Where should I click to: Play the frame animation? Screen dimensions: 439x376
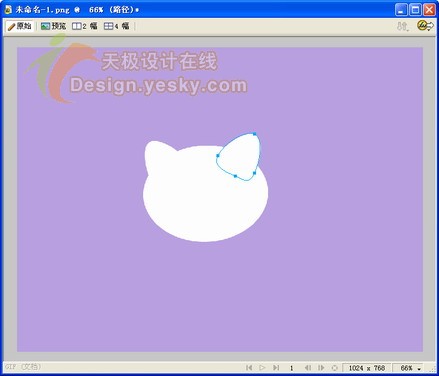coord(262,368)
